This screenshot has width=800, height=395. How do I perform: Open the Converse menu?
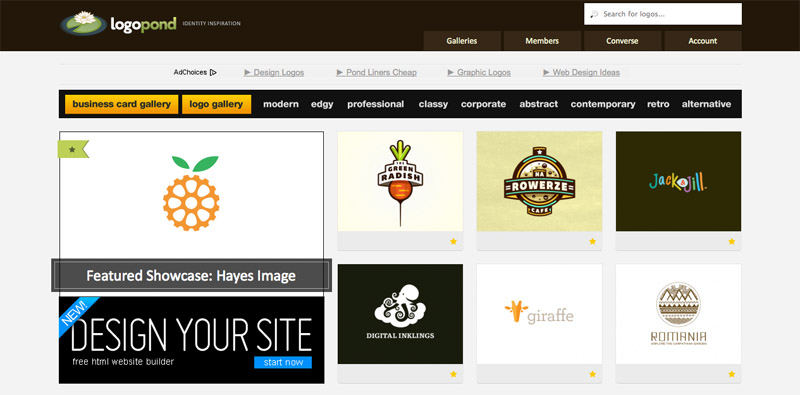pyautogui.click(x=622, y=41)
